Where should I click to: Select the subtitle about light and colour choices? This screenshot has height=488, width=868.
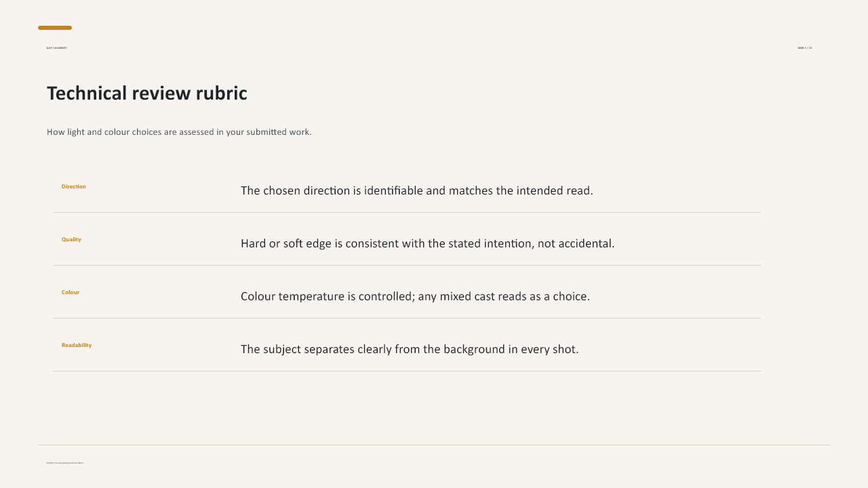179,132
